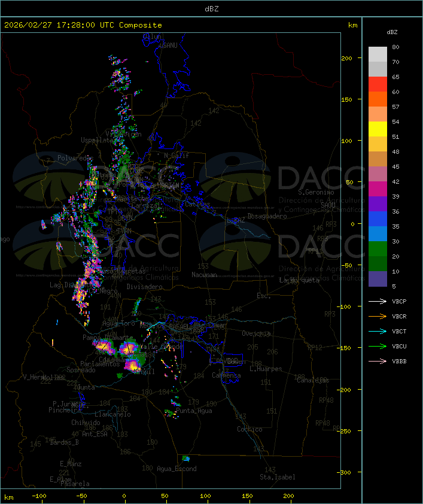Click the VBCT legend label
Image resolution: width=423 pixels, height=504 pixels.
399,332
